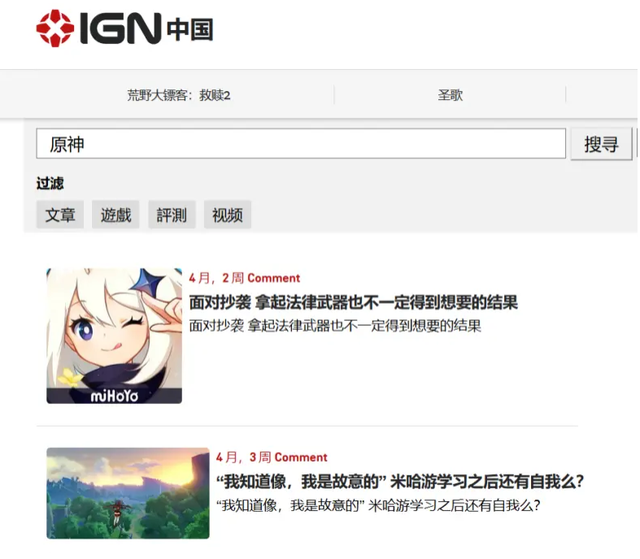
Task: Open the 圣歌 nav item
Action: point(450,95)
